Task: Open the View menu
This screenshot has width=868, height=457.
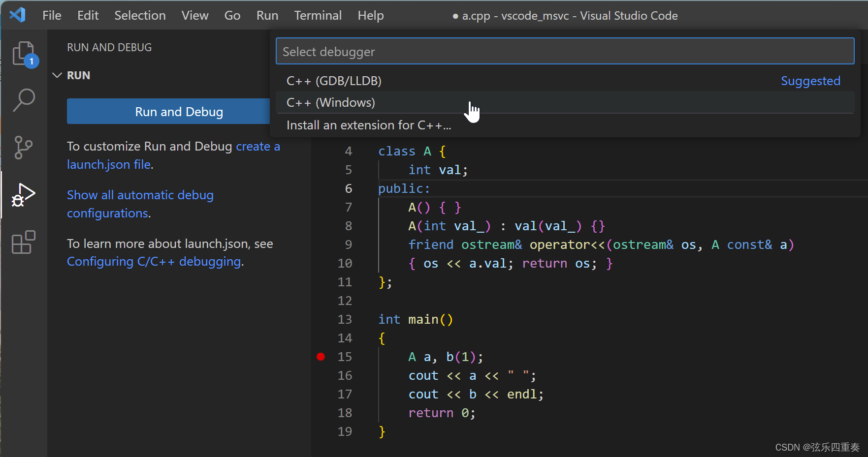Action: [x=195, y=15]
